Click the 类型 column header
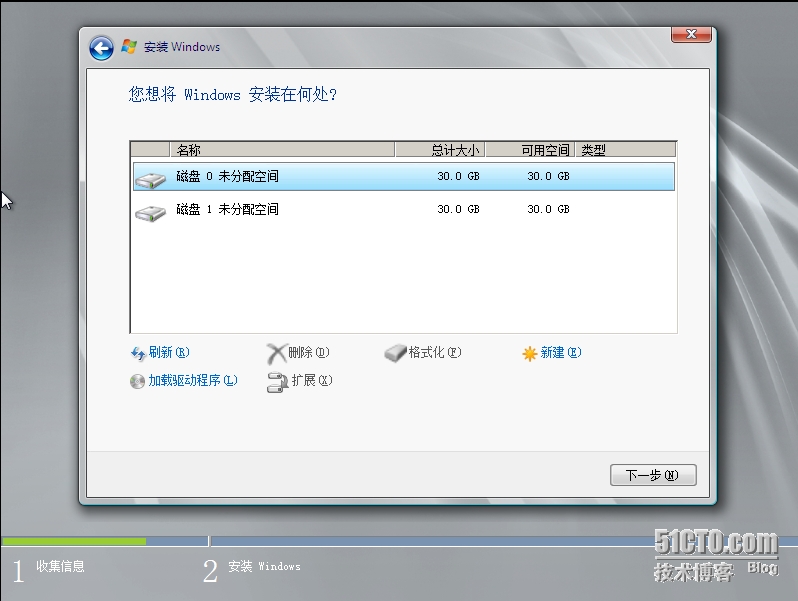 pyautogui.click(x=625, y=150)
